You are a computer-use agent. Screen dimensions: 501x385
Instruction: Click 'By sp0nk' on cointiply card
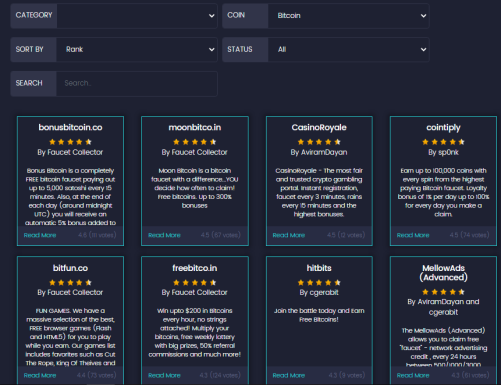pos(443,152)
